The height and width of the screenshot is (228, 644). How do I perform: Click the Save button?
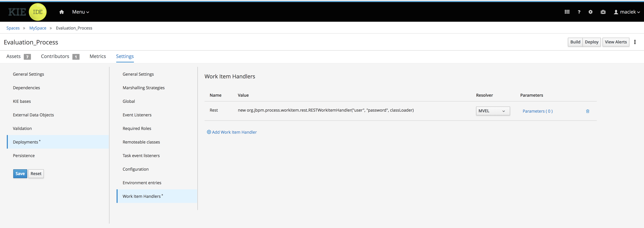(x=20, y=174)
